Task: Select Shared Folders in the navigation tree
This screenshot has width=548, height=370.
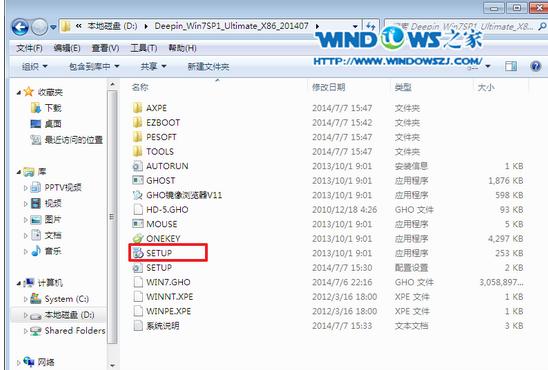Action: coord(75,331)
